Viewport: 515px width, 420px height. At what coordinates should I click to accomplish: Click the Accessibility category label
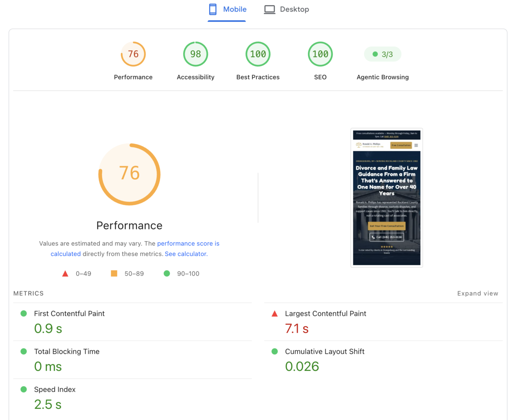196,77
